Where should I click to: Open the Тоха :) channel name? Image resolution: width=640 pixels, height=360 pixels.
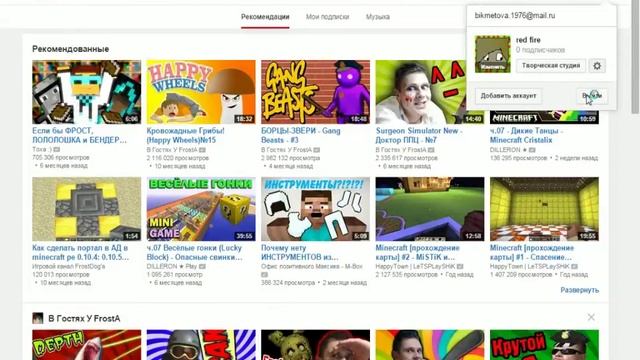[42, 150]
